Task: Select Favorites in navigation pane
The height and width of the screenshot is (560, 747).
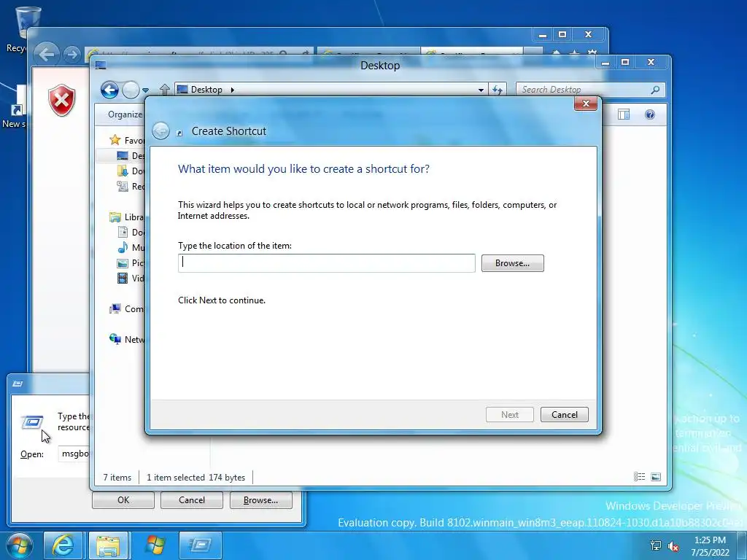Action: pos(127,140)
